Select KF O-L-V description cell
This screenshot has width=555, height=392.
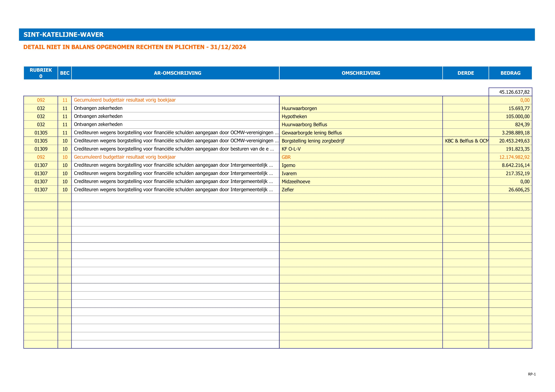361,149
